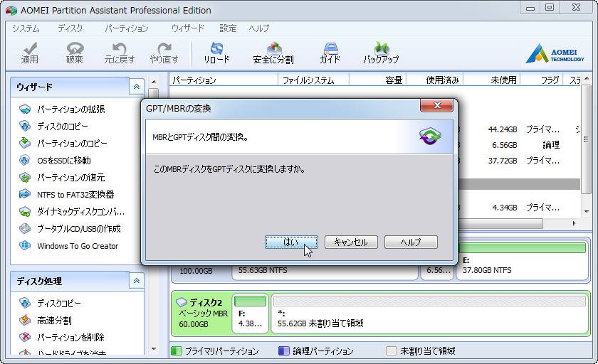Click the 6.56GB unused value cell
This screenshot has width=598, height=364.
tap(504, 145)
